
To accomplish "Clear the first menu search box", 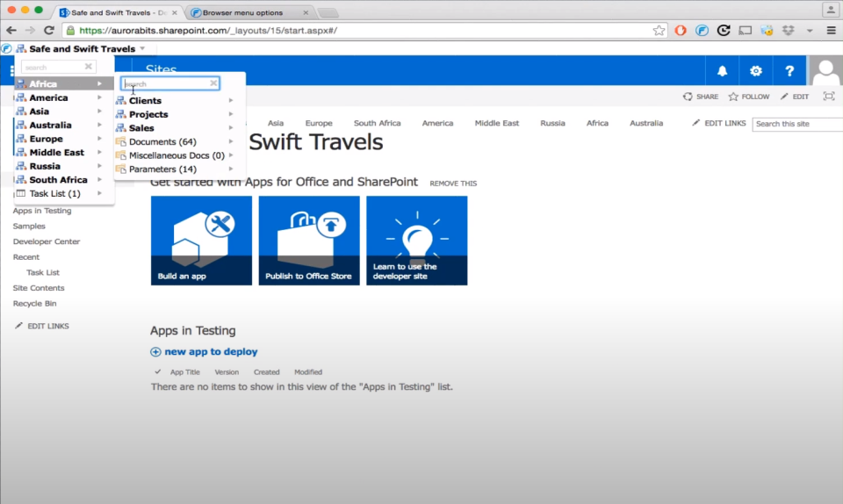I will (x=88, y=67).
